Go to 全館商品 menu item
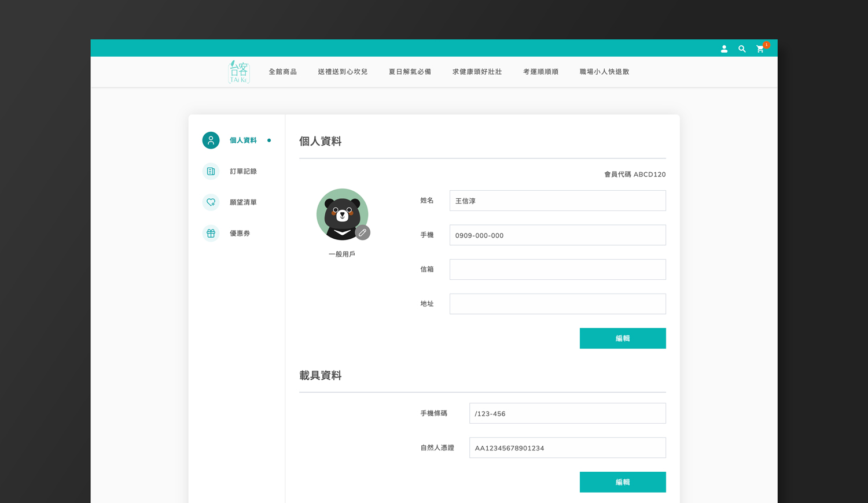 (282, 72)
